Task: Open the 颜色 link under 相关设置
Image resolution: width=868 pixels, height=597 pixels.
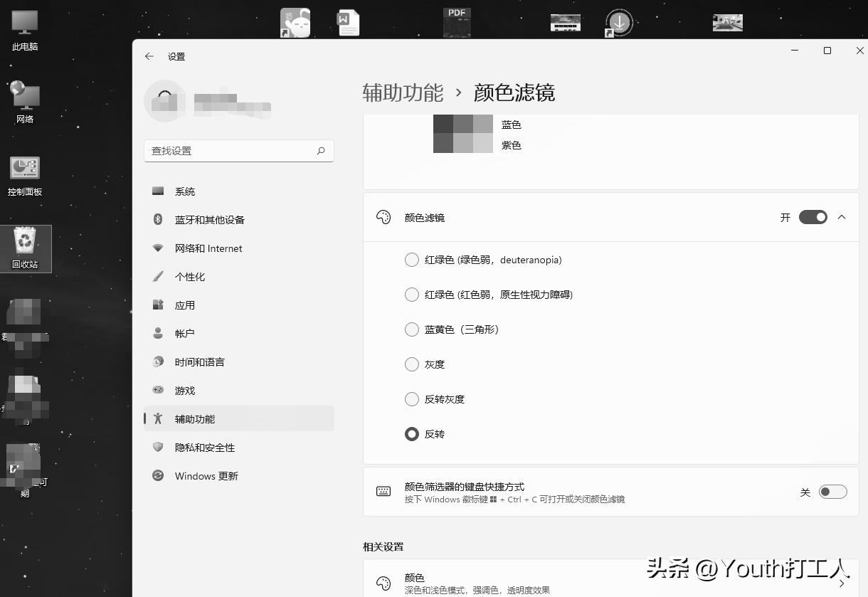Action: pyautogui.click(x=414, y=578)
